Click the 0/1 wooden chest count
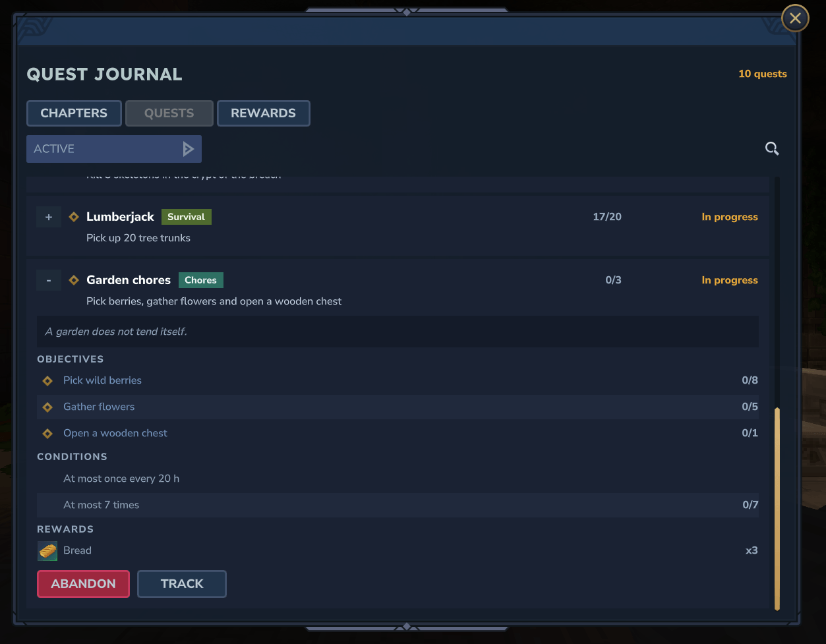826x644 pixels. coord(750,433)
